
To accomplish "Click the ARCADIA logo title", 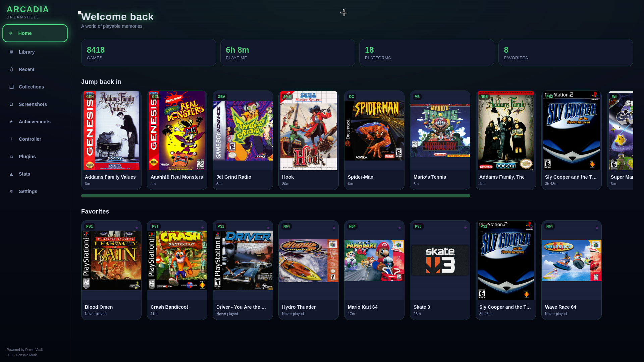I will pyautogui.click(x=28, y=9).
